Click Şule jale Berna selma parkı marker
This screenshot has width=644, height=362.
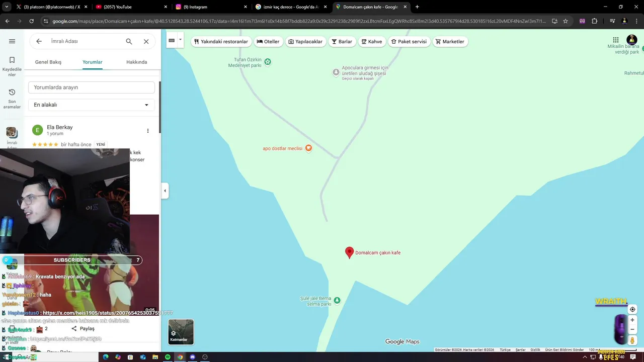click(x=337, y=301)
